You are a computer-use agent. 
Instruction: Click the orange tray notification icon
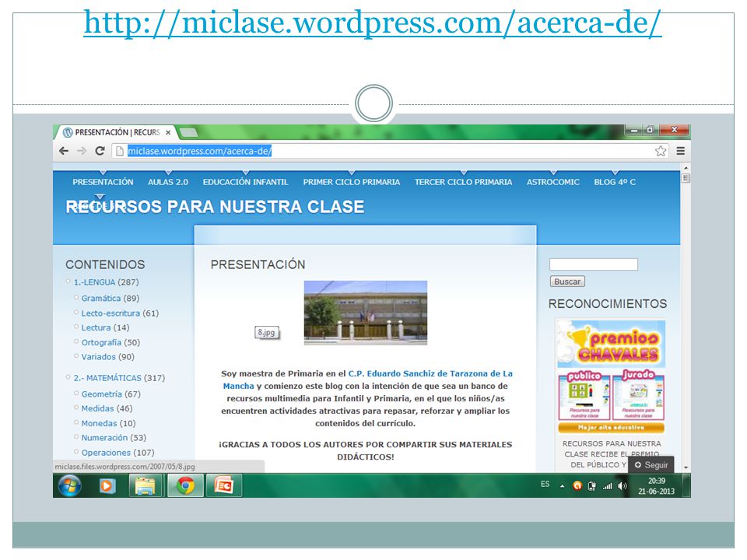[x=577, y=486]
